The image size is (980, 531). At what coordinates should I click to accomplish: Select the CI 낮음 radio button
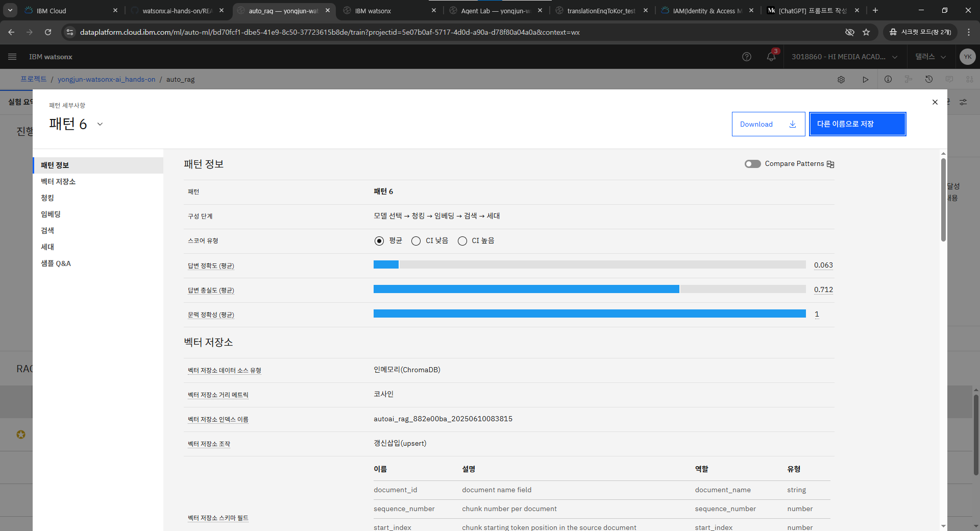pos(416,241)
